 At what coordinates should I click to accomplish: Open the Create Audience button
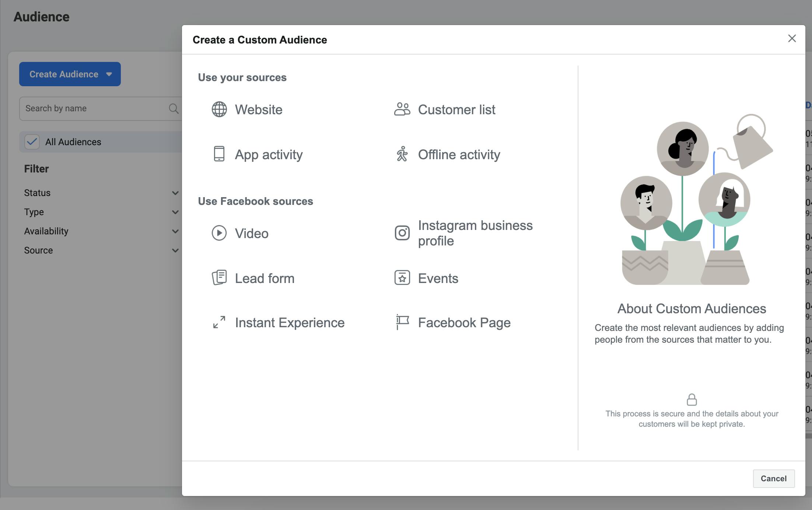coord(70,74)
